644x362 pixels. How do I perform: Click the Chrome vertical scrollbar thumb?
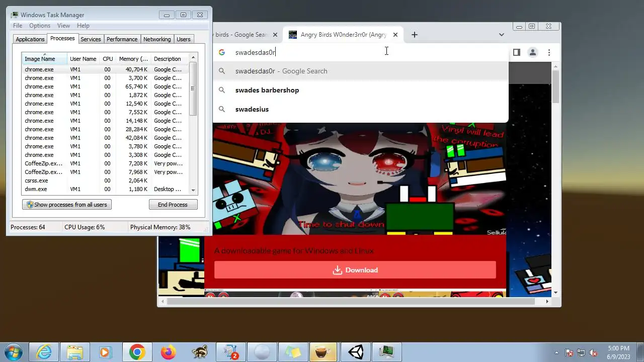pyautogui.click(x=555, y=86)
